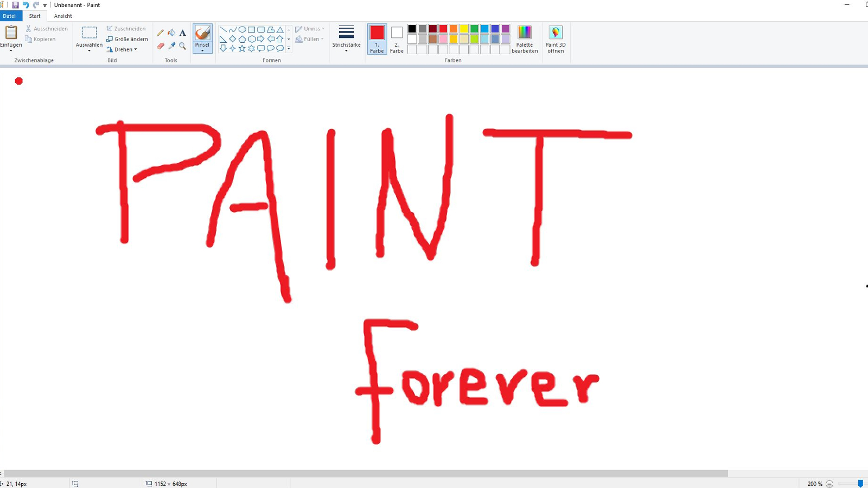
Task: Expand the Auswählen dropdown arrow
Action: (90, 50)
